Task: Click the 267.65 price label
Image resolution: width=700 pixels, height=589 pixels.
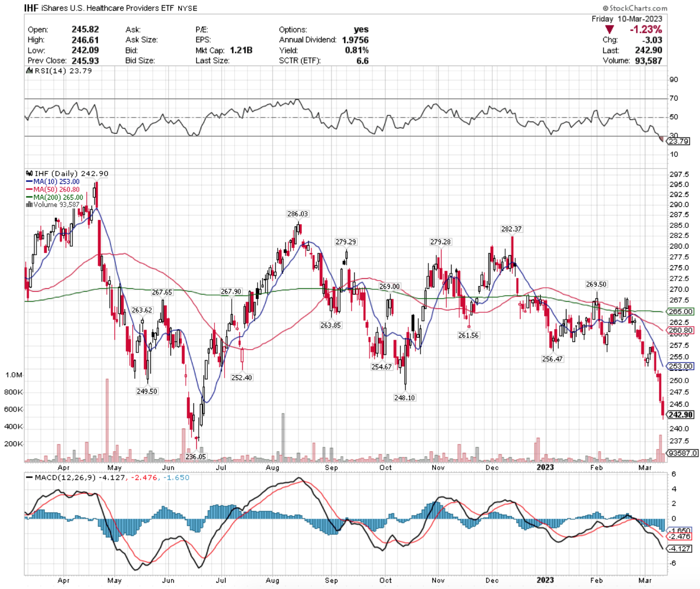Action: coord(162,293)
